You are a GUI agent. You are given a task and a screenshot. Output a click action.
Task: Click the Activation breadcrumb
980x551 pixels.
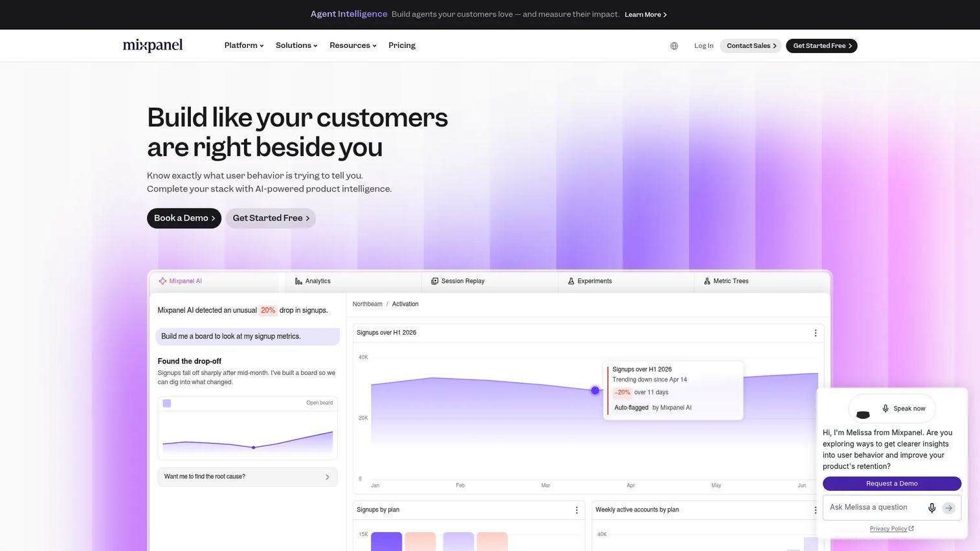coord(405,304)
